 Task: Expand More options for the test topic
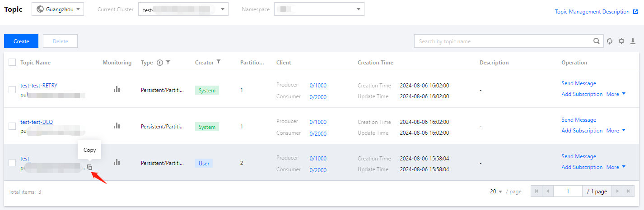coord(616,167)
